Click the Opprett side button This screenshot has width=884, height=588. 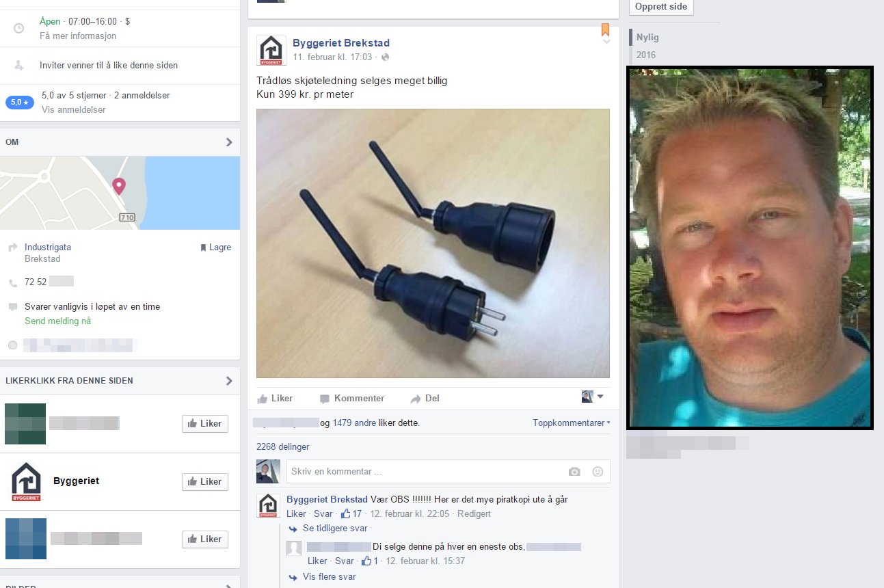click(x=661, y=6)
